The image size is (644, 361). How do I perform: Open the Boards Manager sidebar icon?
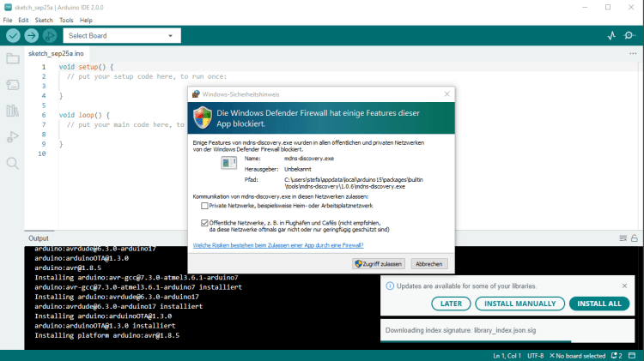[x=12, y=85]
